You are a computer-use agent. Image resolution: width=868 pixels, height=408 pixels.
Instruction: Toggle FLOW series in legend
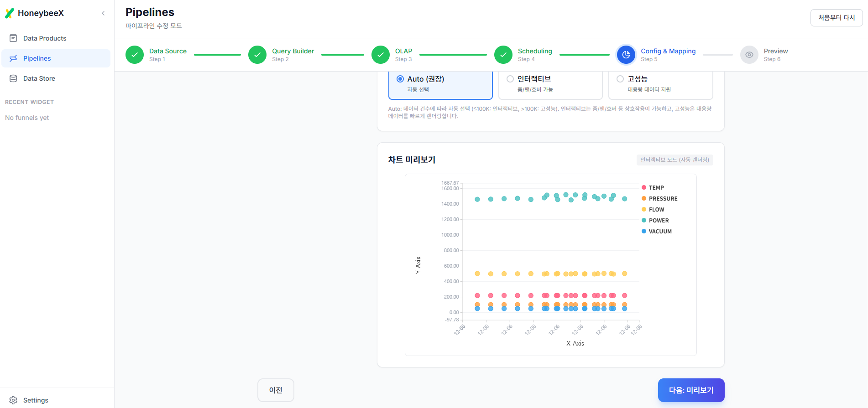click(653, 210)
